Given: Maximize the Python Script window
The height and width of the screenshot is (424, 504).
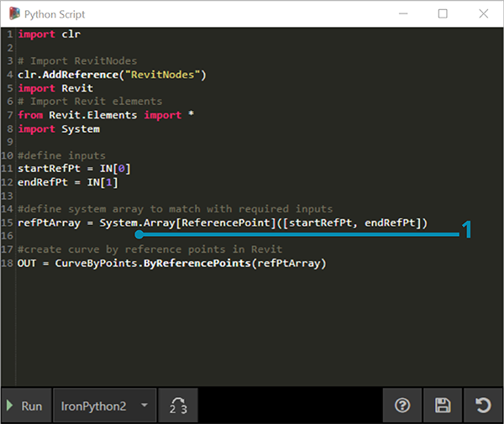Looking at the screenshot, I should [x=443, y=14].
